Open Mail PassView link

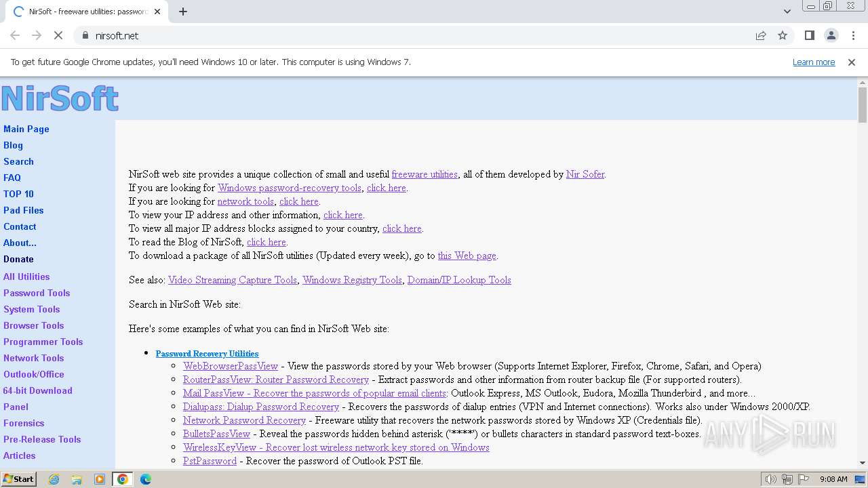pos(315,393)
